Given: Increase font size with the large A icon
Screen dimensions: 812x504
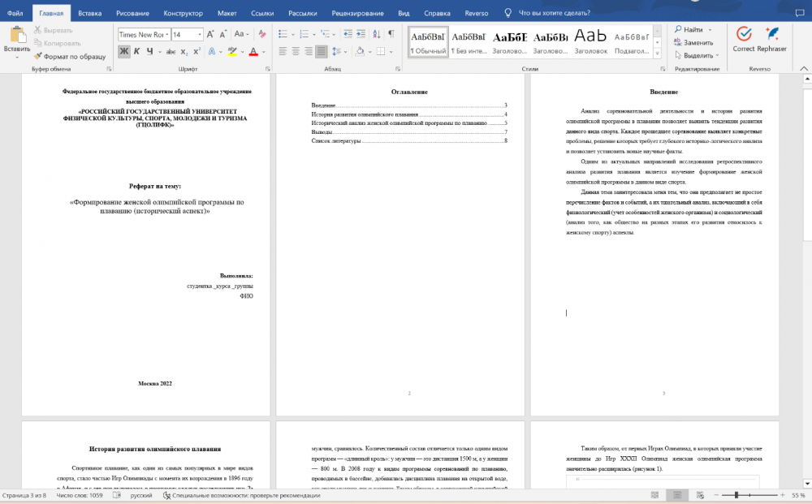Looking at the screenshot, I should point(210,35).
